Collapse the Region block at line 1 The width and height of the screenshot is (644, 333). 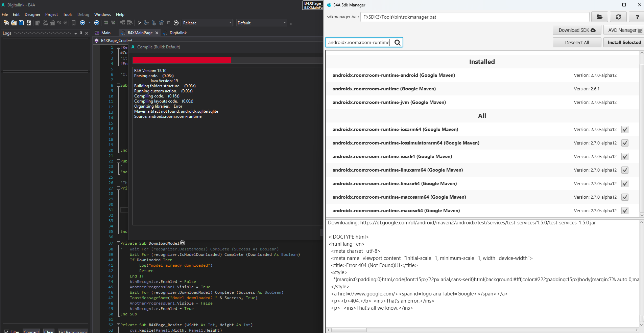[119, 47]
